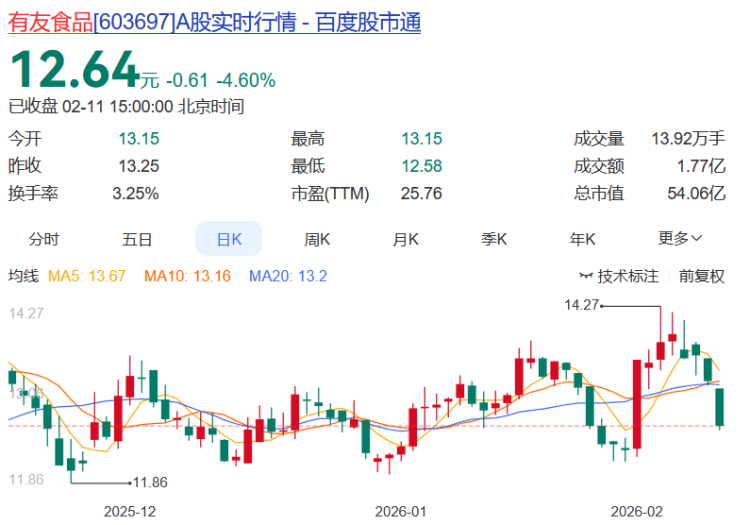Select the 日K chart tab

coord(229,239)
